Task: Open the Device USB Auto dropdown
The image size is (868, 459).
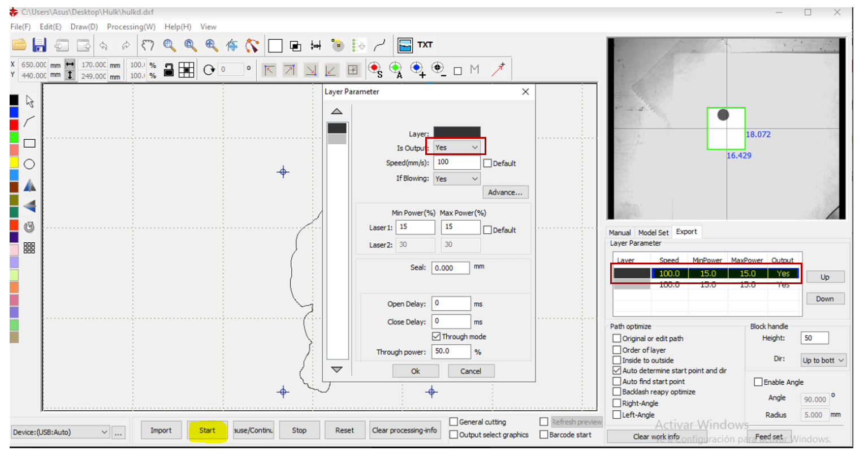Action: coord(60,432)
